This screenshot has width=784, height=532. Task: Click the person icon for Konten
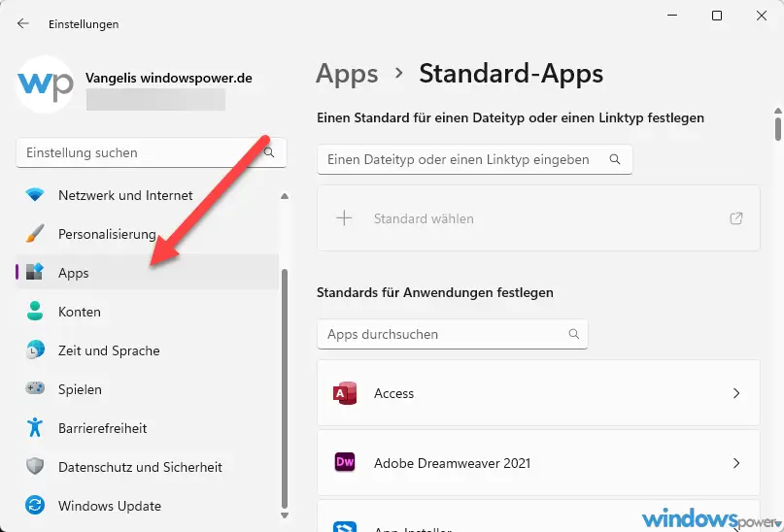tap(35, 311)
